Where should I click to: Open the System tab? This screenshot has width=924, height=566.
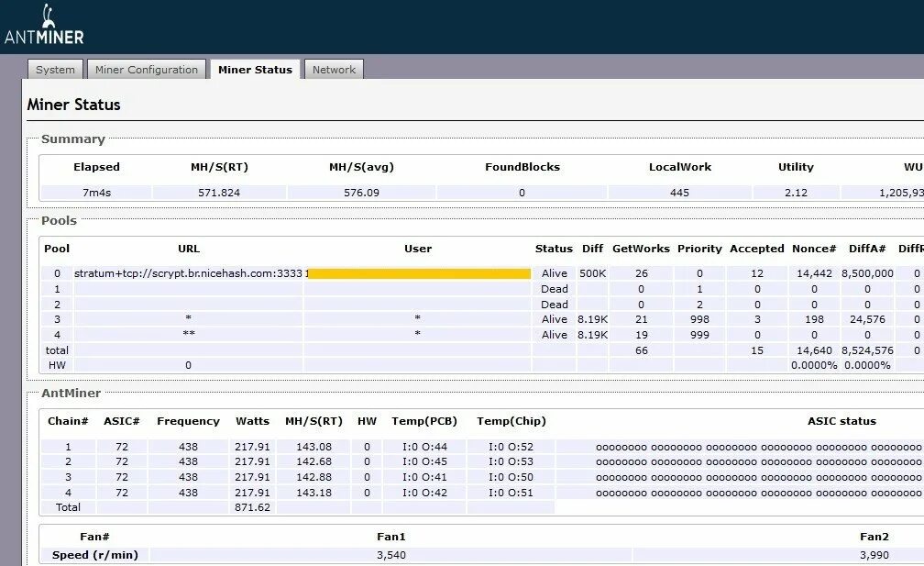55,70
